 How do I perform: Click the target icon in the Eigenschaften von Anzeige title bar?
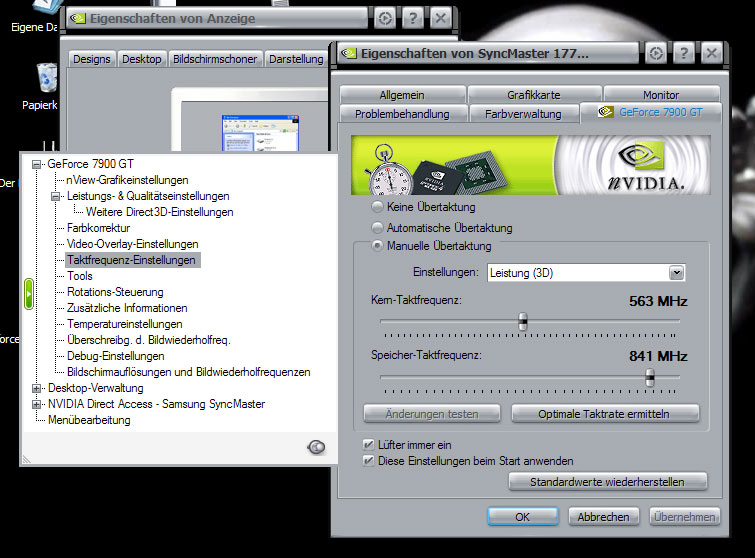[x=384, y=18]
